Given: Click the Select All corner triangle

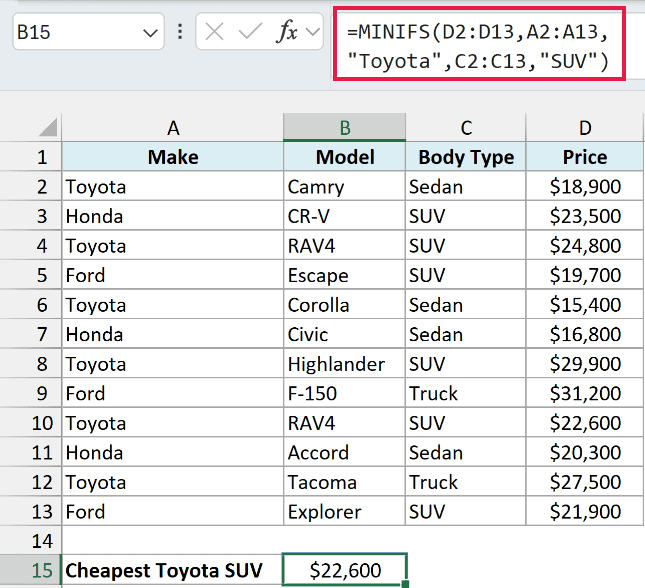Looking at the screenshot, I should pos(48,127).
